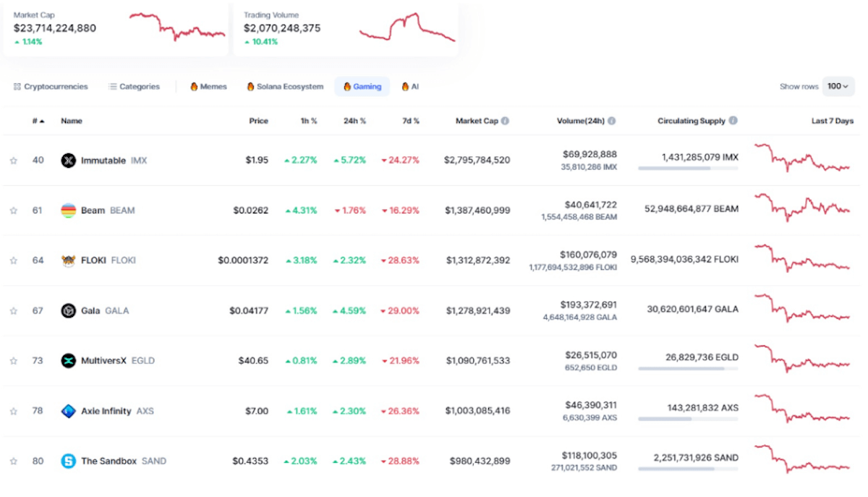Select the Solana Ecosystem tab
The image size is (868, 497).
285,87
